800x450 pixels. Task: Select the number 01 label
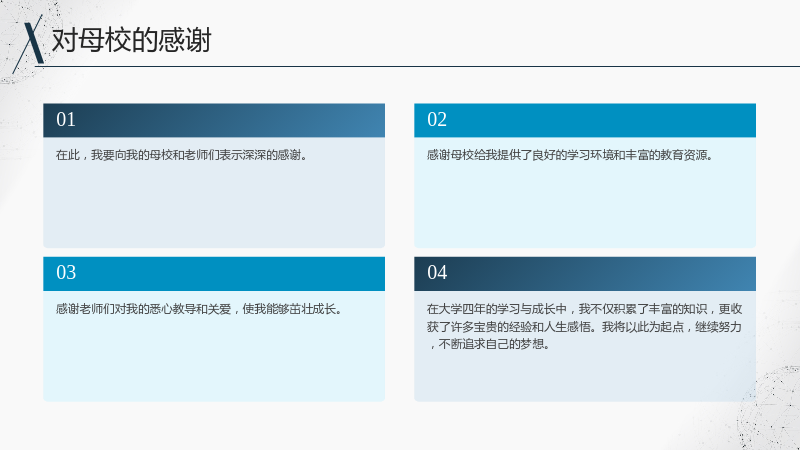click(x=66, y=119)
